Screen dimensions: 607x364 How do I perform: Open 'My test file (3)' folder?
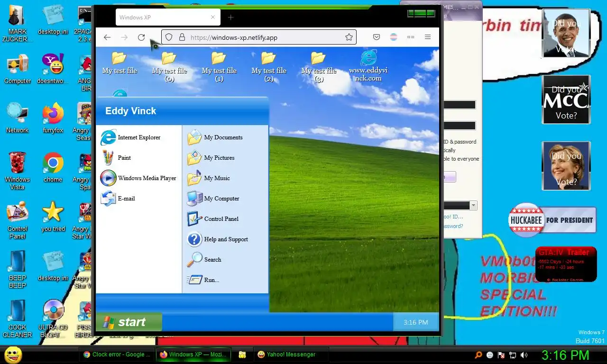[319, 66]
